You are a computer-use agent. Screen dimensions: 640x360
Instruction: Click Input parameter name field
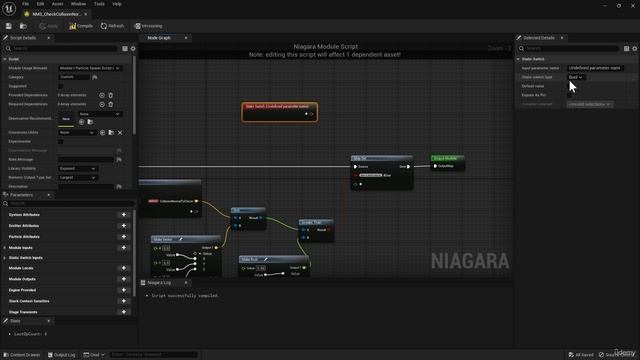[x=595, y=68]
